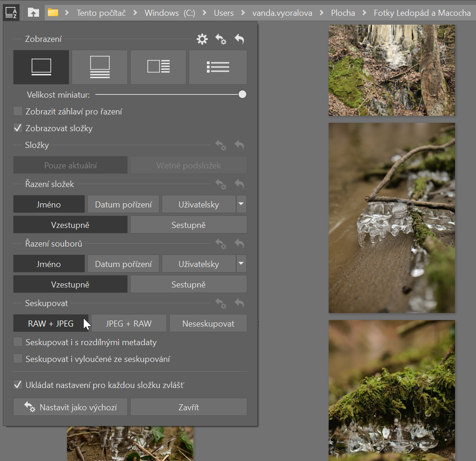
Task: Click the sort and display settings icon
Action: (x=11, y=12)
